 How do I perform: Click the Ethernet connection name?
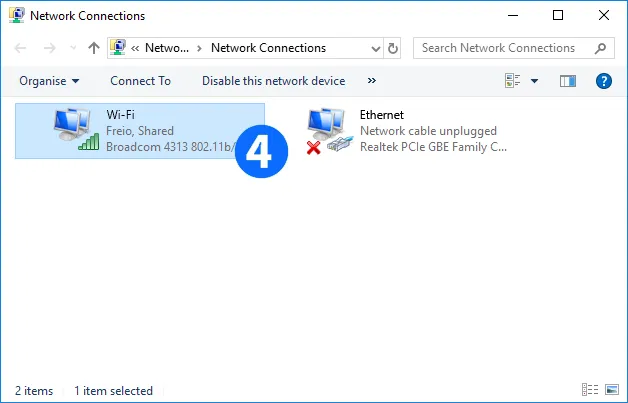pos(382,115)
